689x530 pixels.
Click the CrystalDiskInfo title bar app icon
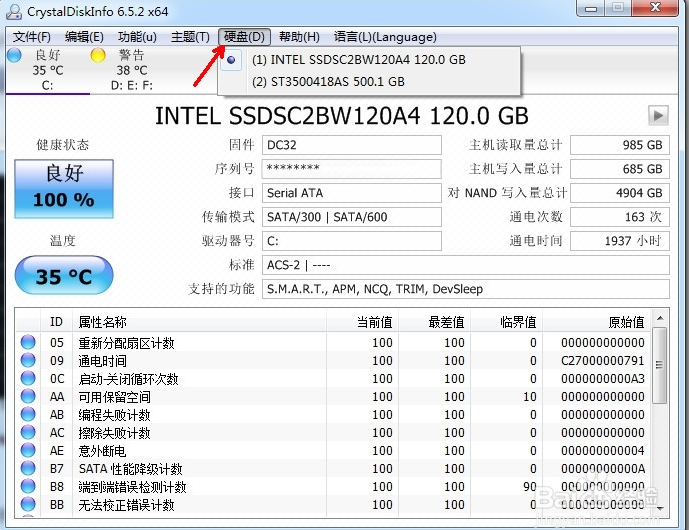click(14, 11)
